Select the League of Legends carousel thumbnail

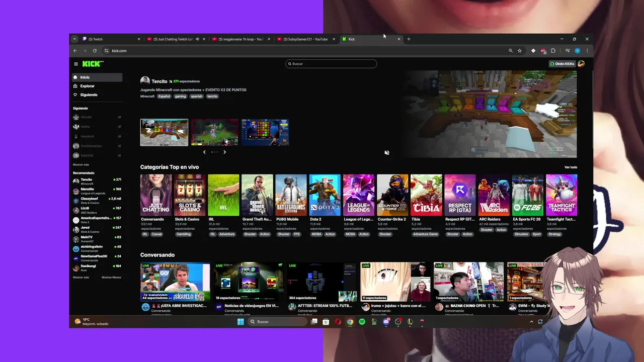click(x=214, y=132)
